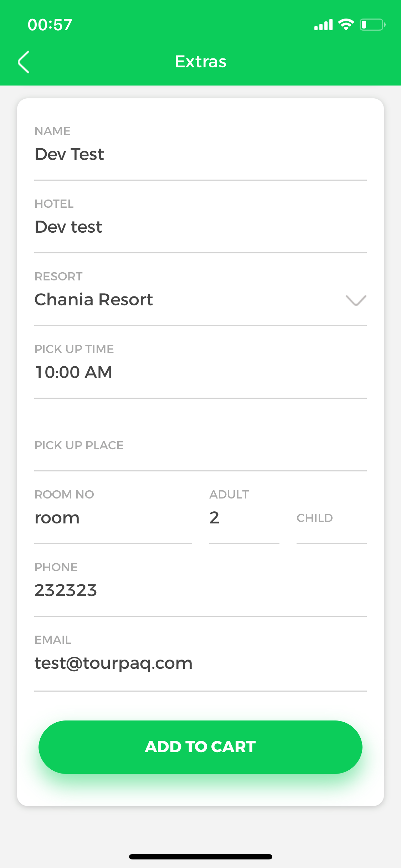This screenshot has height=868, width=401.
Task: Tap the Wi-Fi status icon
Action: [x=346, y=25]
